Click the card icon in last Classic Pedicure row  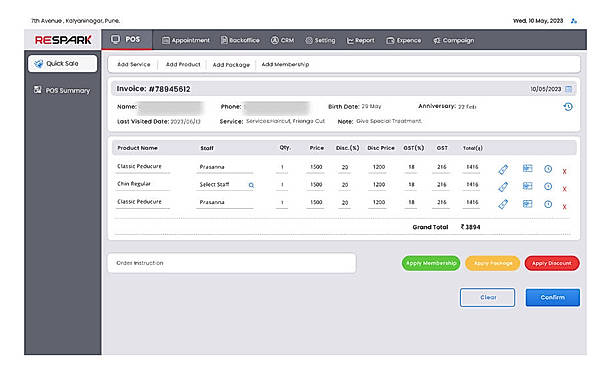tap(527, 204)
